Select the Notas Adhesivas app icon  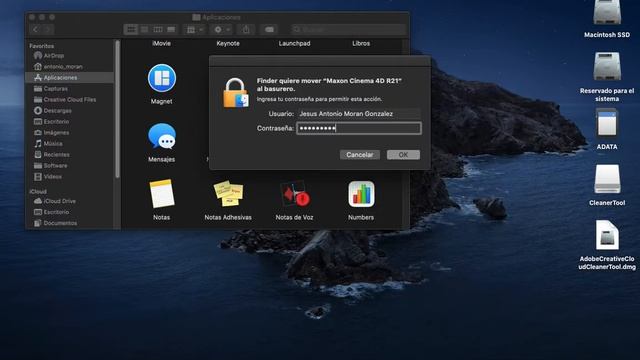tap(228, 193)
